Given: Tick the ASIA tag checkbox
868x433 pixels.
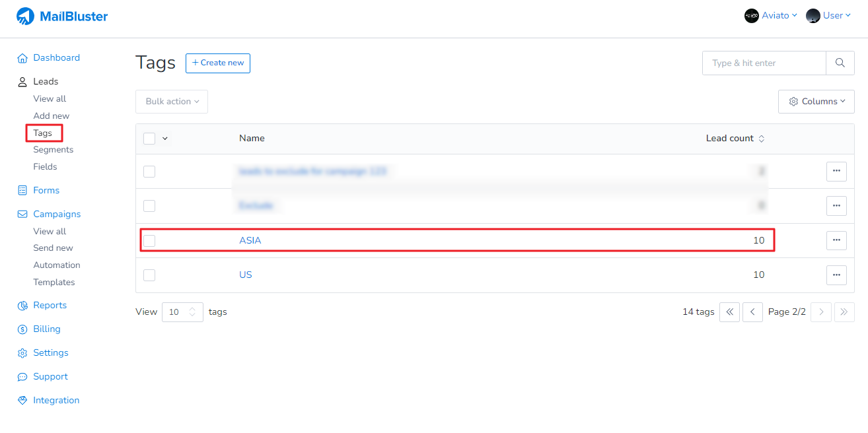Looking at the screenshot, I should click(x=149, y=240).
